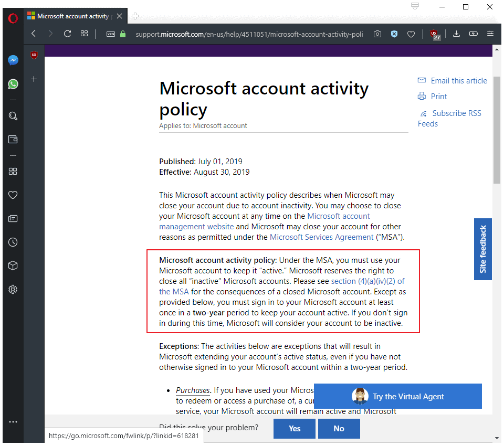Open Settings gear in the sidebar

coord(13,290)
